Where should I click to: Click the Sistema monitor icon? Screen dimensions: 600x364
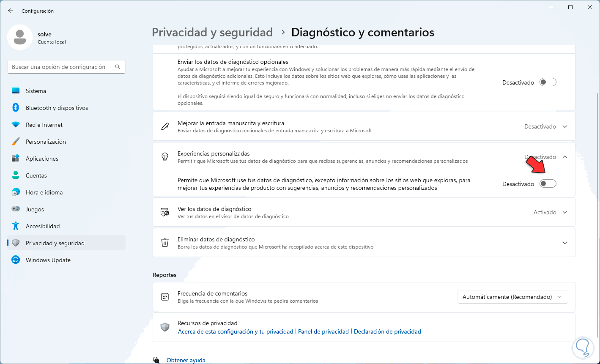[16, 91]
